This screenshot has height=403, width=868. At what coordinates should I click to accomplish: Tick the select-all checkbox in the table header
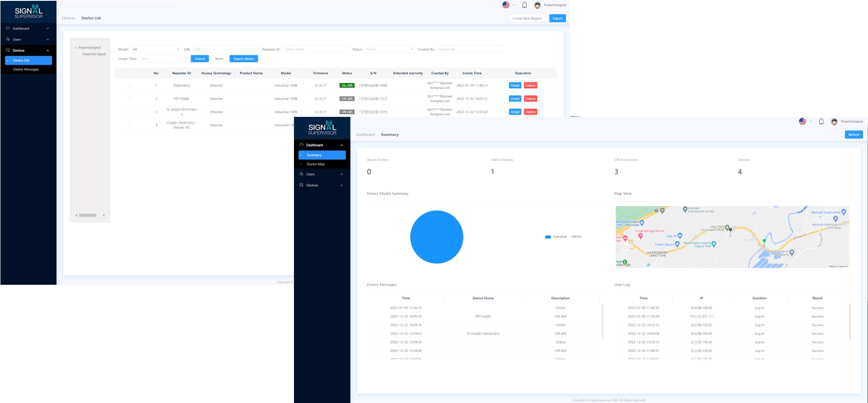click(x=130, y=73)
